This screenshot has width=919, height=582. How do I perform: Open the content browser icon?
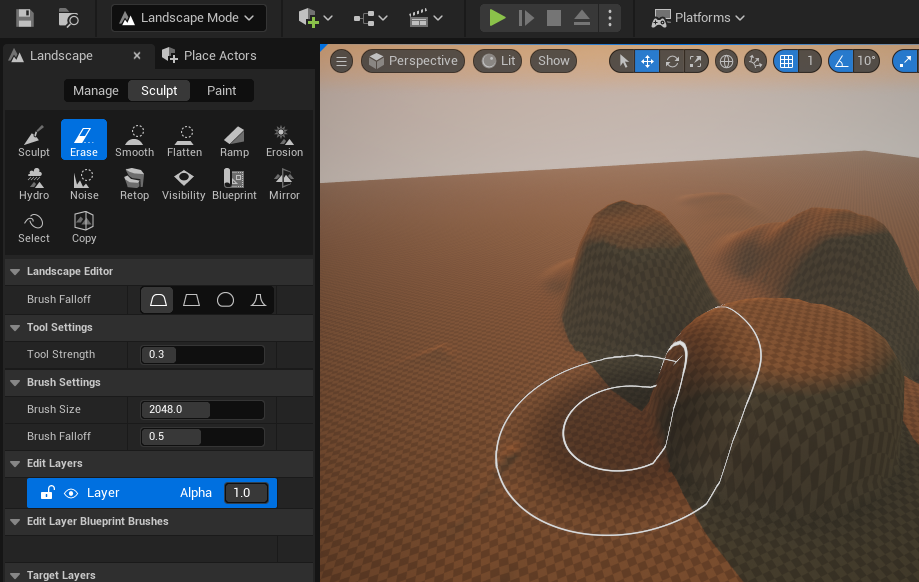pos(69,18)
